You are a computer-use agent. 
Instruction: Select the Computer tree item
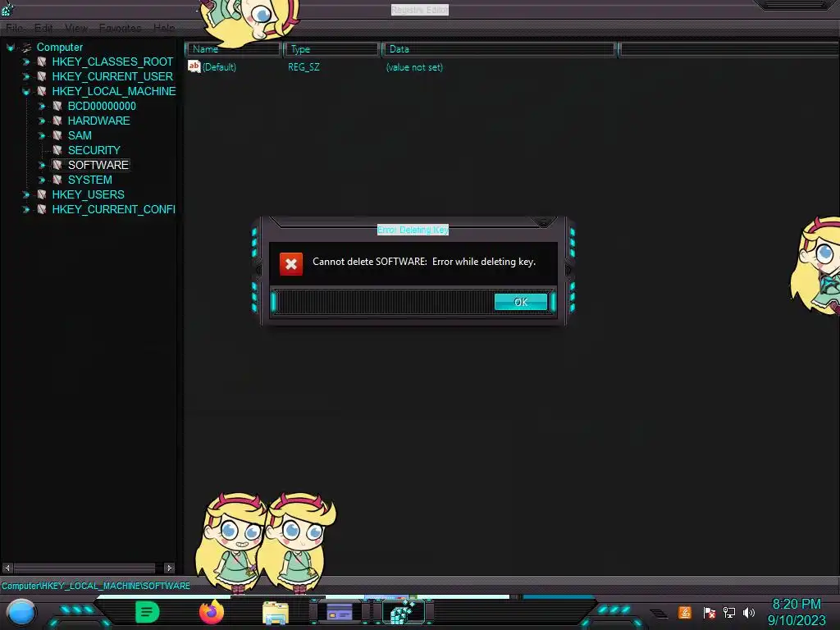59,47
